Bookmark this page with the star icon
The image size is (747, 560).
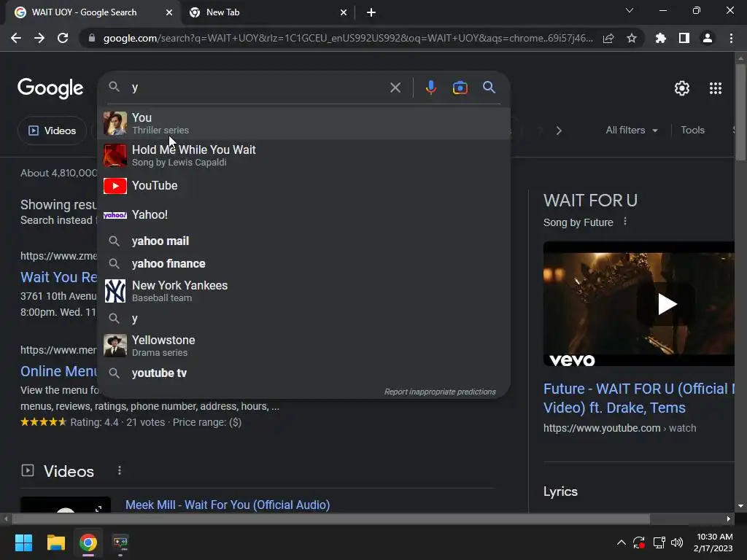click(632, 38)
